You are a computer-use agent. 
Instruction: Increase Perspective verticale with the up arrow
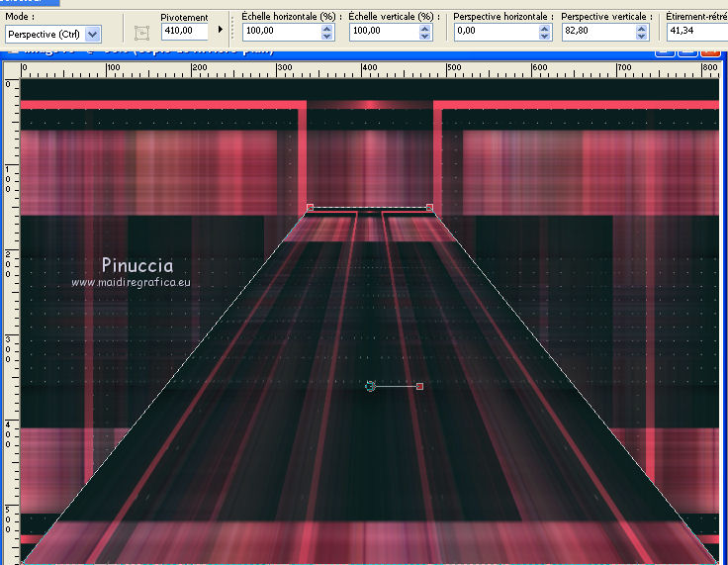pyautogui.click(x=642, y=28)
